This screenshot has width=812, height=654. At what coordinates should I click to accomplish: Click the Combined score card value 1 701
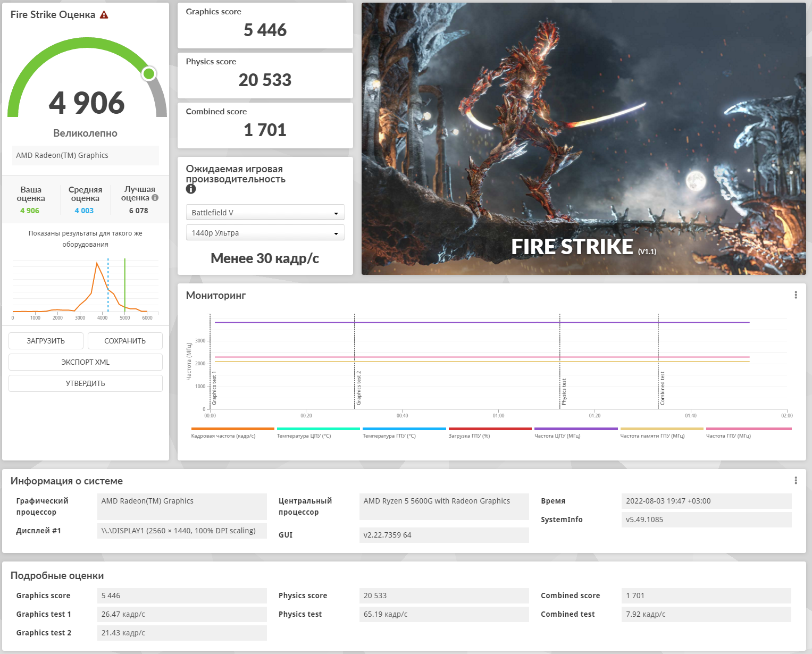tap(265, 130)
